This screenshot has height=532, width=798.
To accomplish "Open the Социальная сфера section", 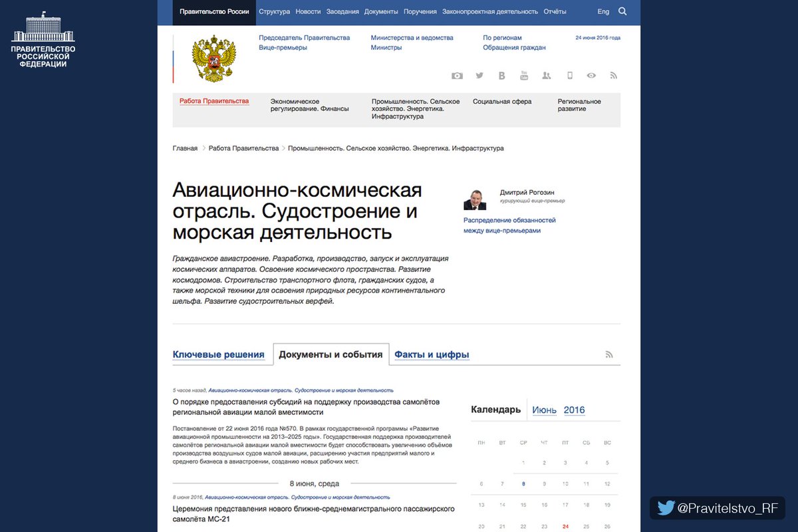I will click(x=502, y=102).
